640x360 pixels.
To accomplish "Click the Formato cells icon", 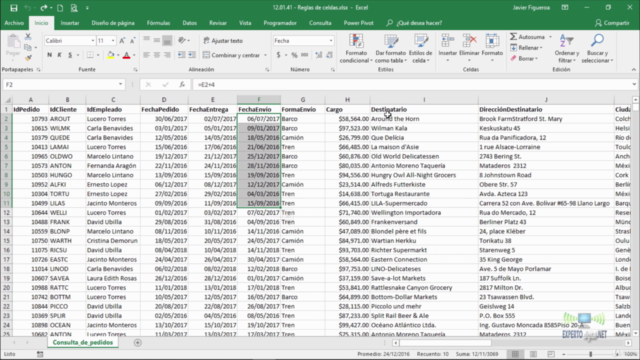I will coord(492,41).
